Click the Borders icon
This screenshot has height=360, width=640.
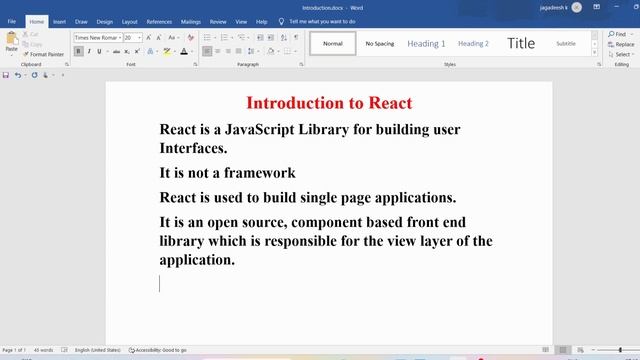pos(287,51)
